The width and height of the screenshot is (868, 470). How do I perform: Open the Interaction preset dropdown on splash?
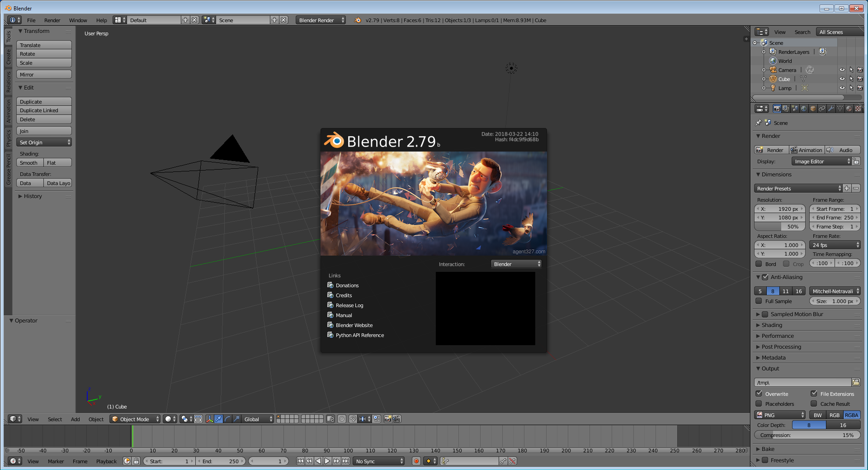[516, 264]
